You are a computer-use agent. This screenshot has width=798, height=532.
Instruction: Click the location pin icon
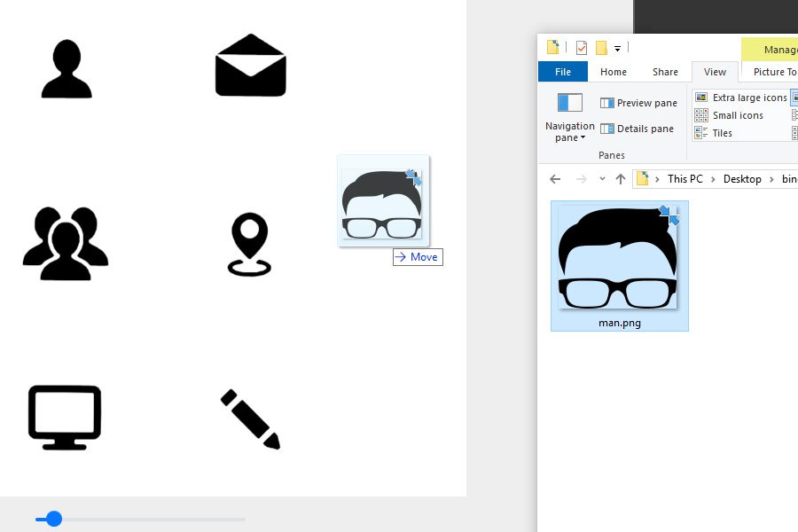(x=249, y=243)
